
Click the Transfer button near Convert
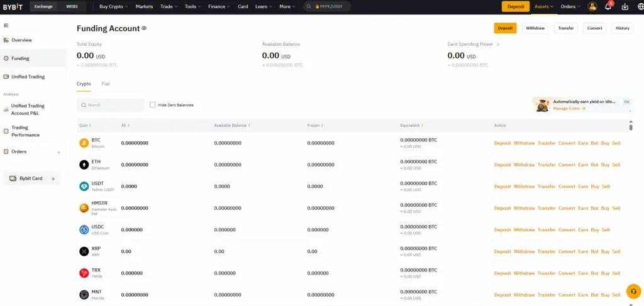tap(566, 28)
